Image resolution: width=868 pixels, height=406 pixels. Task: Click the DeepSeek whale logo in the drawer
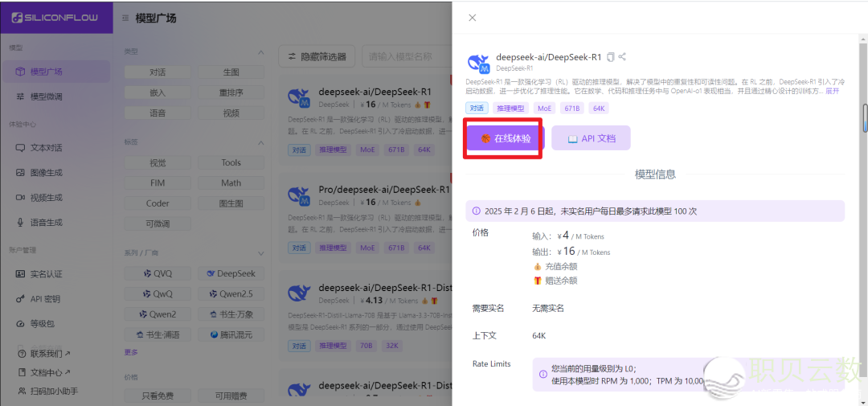tap(478, 64)
